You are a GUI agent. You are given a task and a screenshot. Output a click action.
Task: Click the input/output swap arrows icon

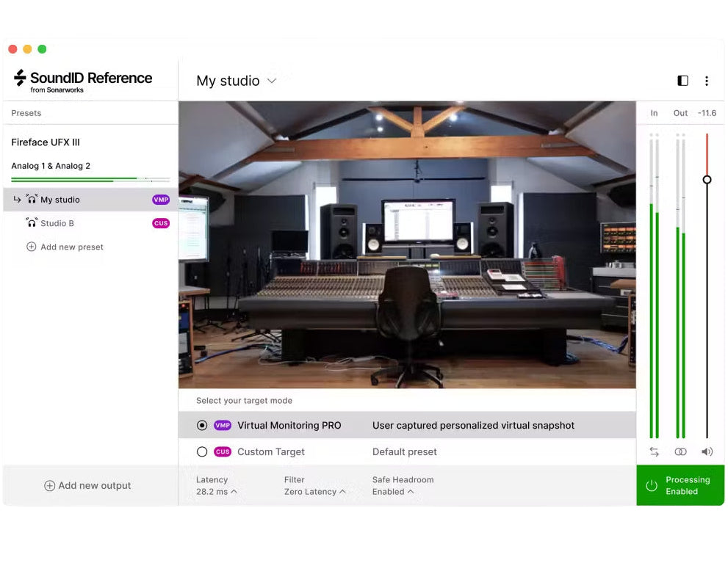(x=654, y=451)
